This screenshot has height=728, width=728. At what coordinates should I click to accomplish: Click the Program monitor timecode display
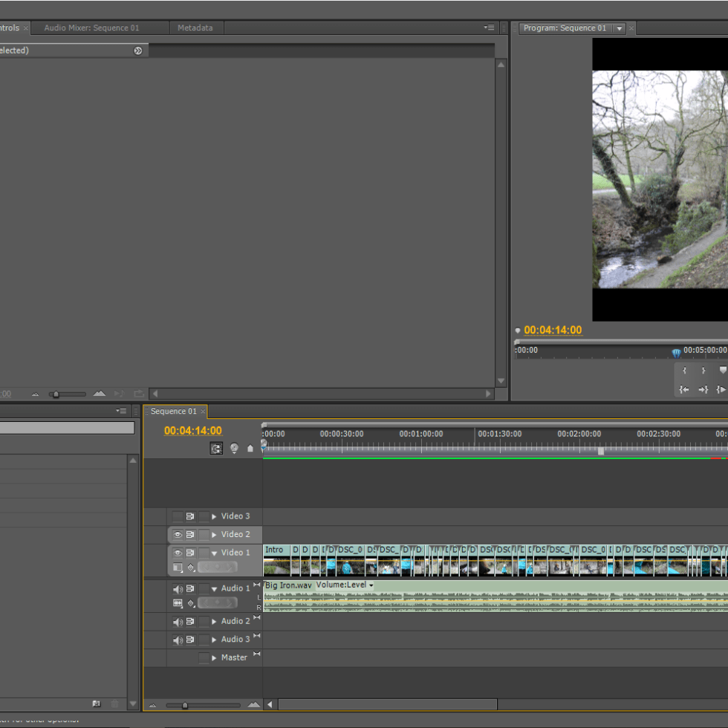click(x=553, y=331)
